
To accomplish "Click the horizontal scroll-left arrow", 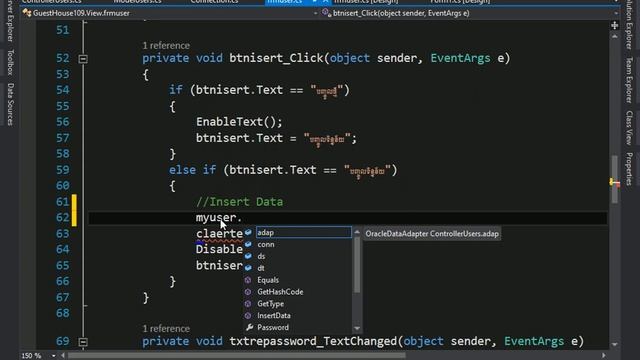I will pos(63,356).
